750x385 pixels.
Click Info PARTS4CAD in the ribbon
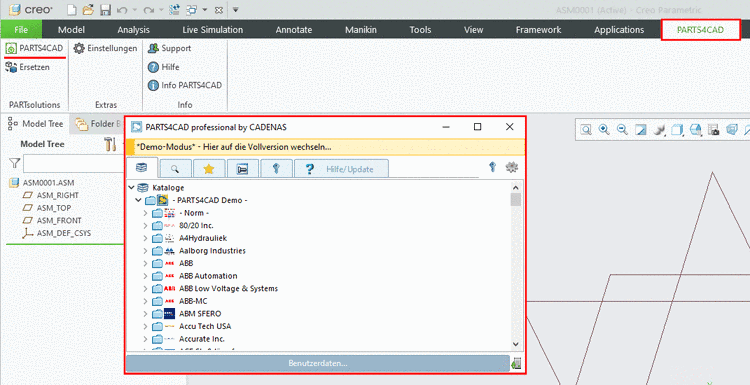coord(185,85)
